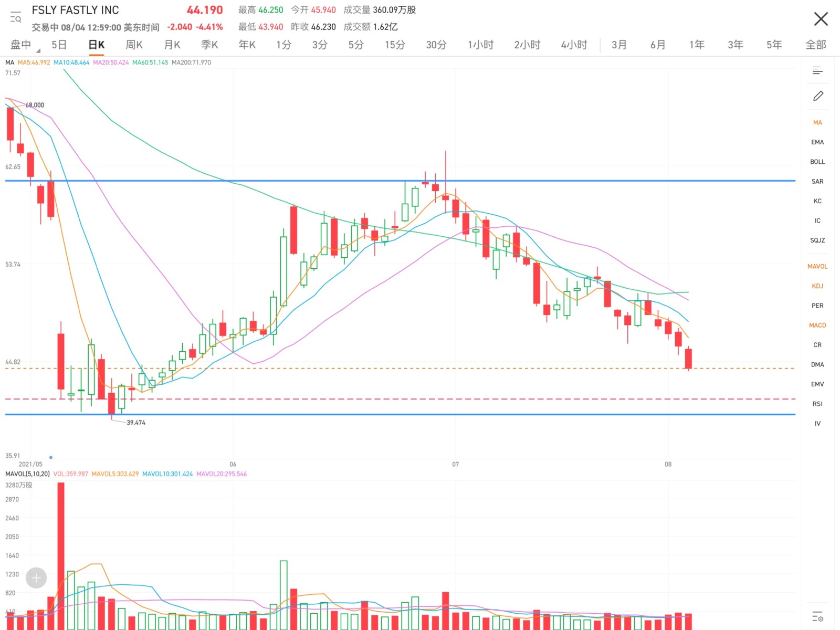Click the 68.000 high price label
The height and width of the screenshot is (630, 840).
pos(35,105)
